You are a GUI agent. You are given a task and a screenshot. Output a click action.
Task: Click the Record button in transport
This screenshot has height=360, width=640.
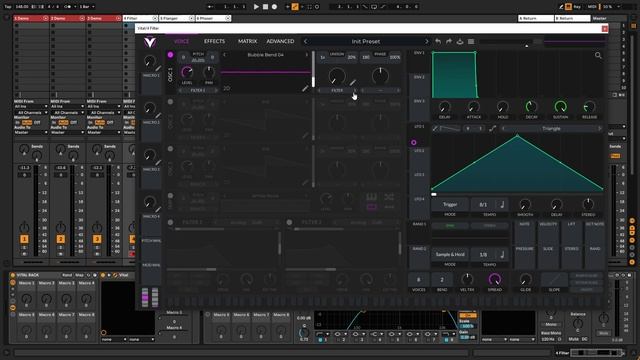click(x=274, y=7)
